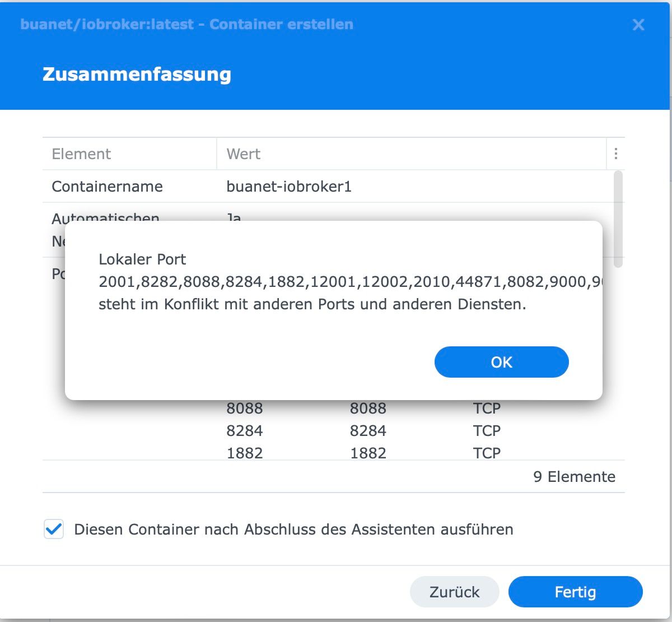Click the OK button in the port conflict alert
The width and height of the screenshot is (672, 622).
click(501, 362)
